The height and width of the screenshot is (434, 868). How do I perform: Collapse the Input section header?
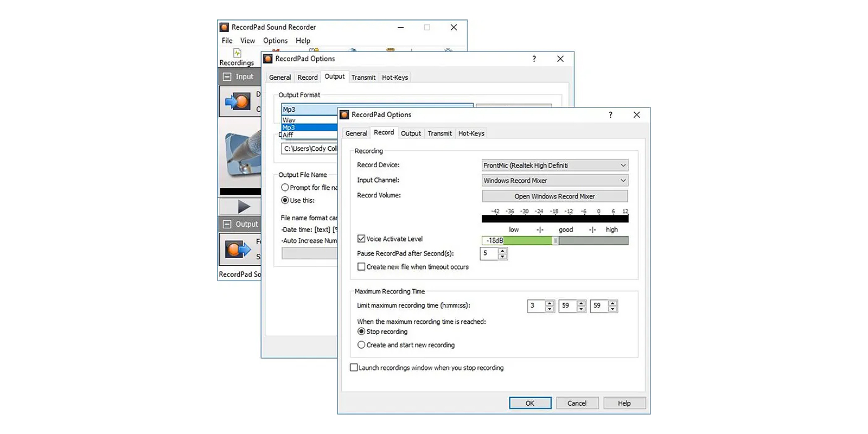point(227,77)
